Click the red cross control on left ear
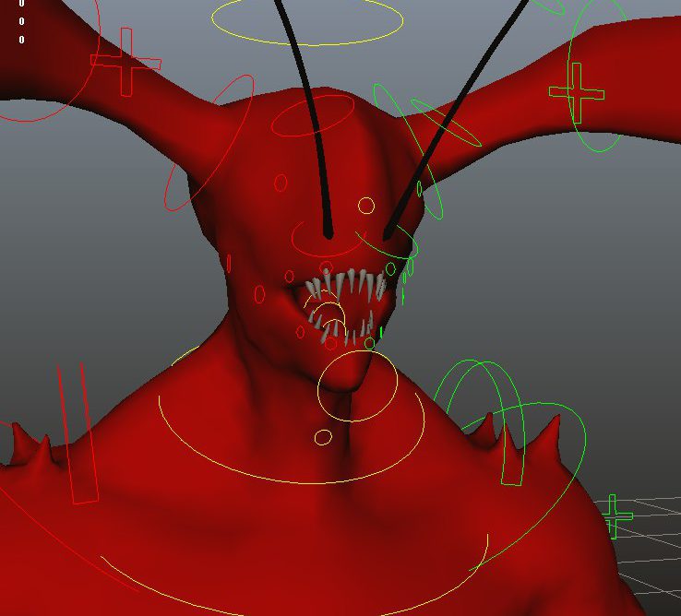681x616 pixels. pyautogui.click(x=125, y=62)
